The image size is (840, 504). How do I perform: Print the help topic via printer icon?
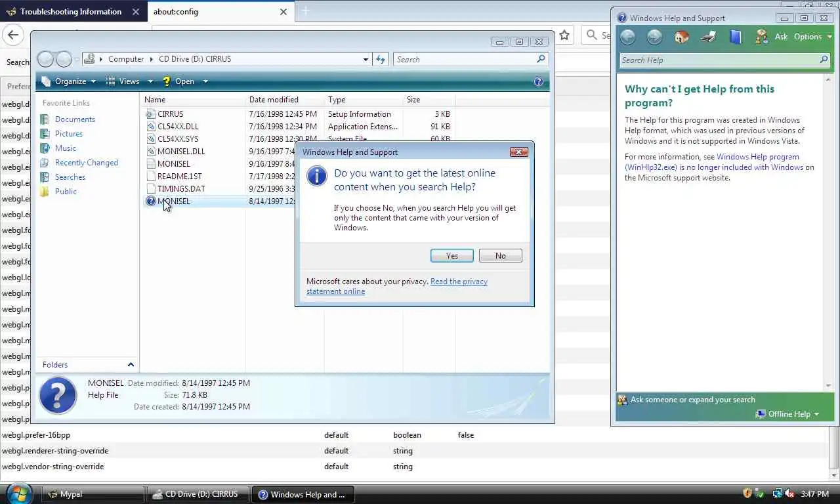pyautogui.click(x=708, y=37)
